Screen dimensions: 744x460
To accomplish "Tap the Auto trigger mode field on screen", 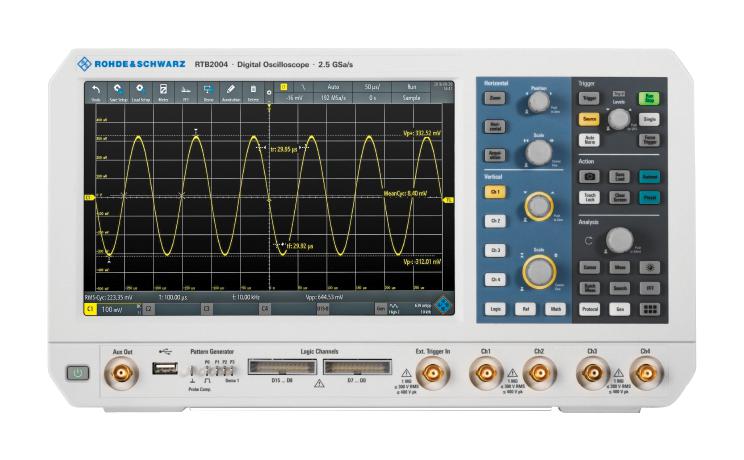I will (333, 87).
